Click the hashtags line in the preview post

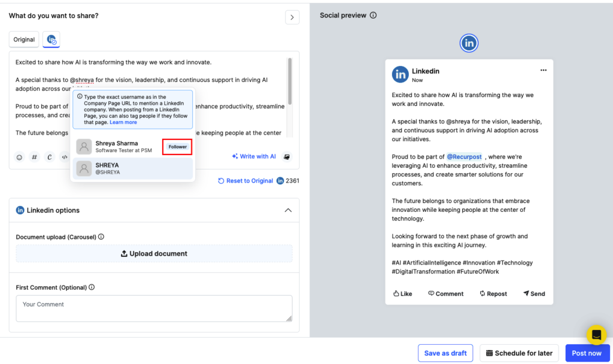462,267
